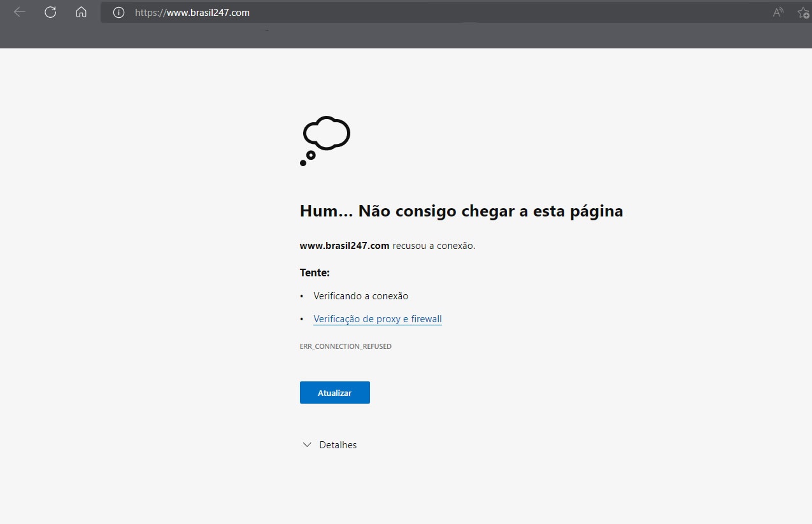Add page to favorites star icon
This screenshot has height=524, width=812.
pyautogui.click(x=804, y=12)
